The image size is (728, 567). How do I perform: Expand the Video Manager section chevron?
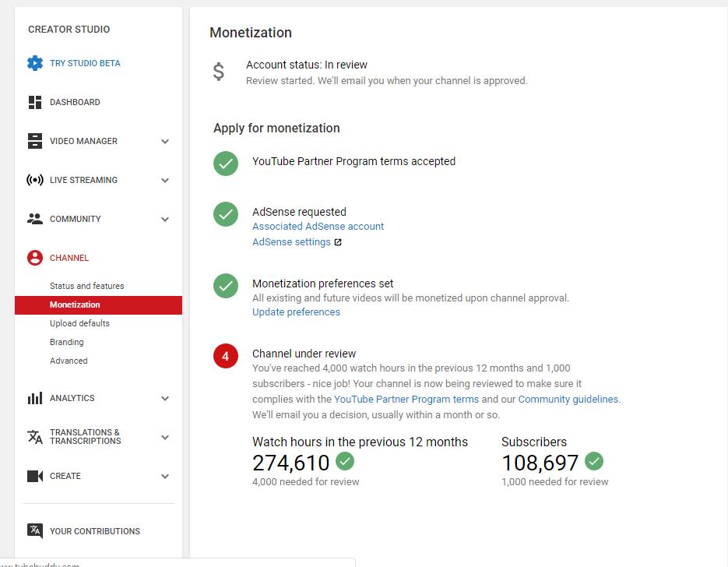click(x=165, y=141)
